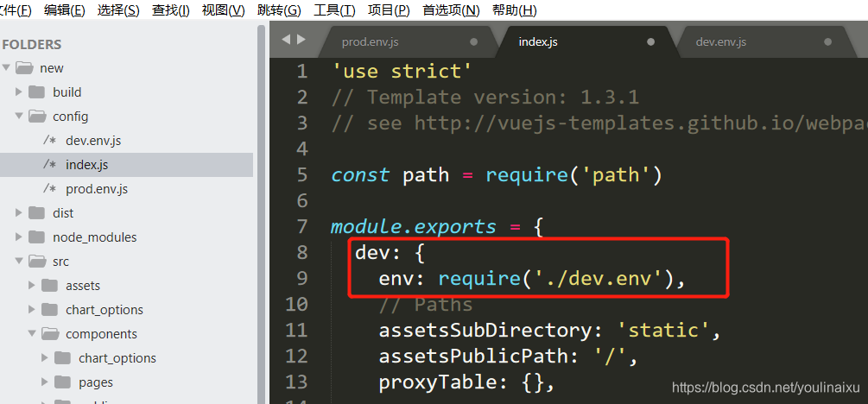The width and height of the screenshot is (868, 404).
Task: Select the src folder icon
Action: click(x=37, y=261)
